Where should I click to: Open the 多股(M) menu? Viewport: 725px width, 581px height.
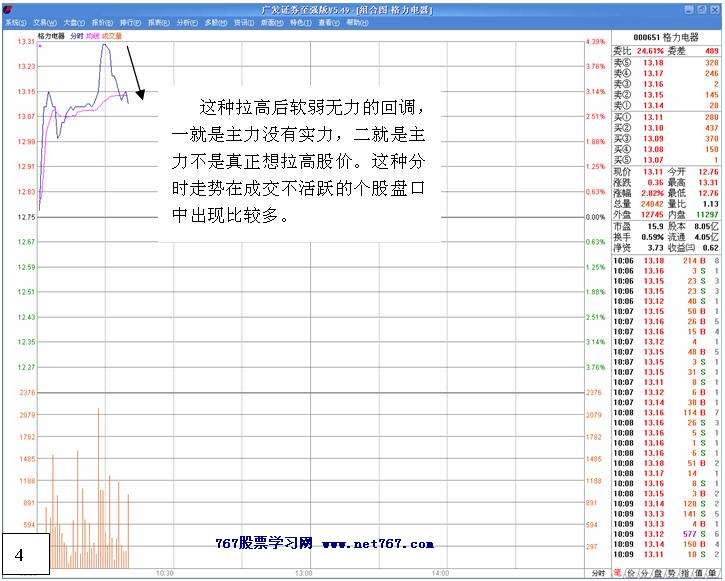tap(215, 23)
